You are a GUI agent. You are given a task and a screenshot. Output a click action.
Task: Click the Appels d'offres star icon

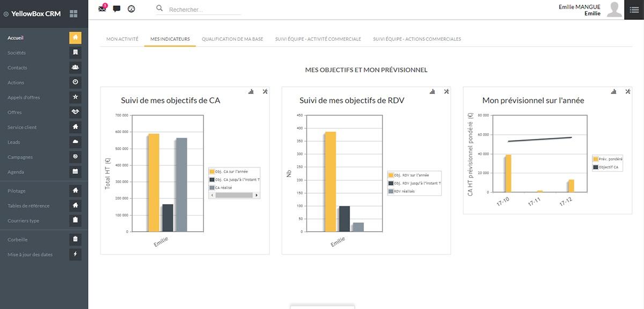76,97
